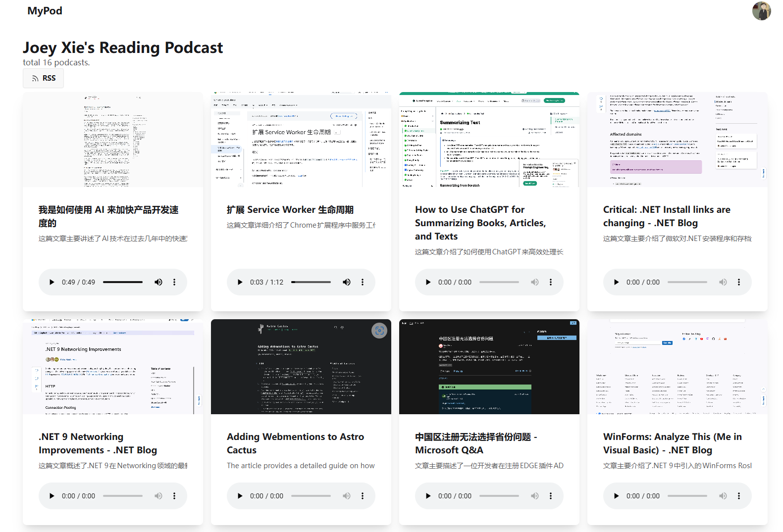Open the Service Worker 生命周期 screenshot thumbnail

coord(301,140)
